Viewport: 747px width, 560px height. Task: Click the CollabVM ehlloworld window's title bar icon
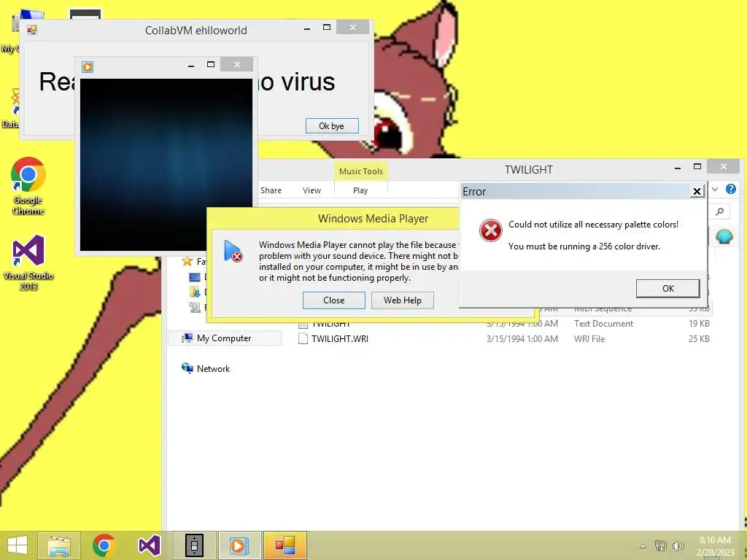click(32, 30)
